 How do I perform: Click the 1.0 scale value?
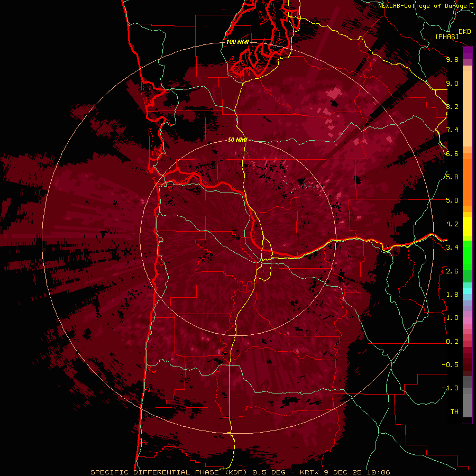coord(452,318)
